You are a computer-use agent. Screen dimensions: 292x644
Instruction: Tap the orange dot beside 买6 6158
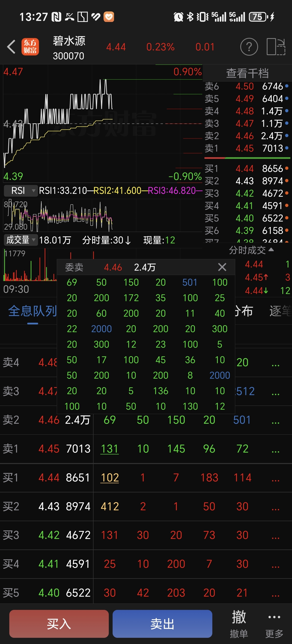coord(287,230)
